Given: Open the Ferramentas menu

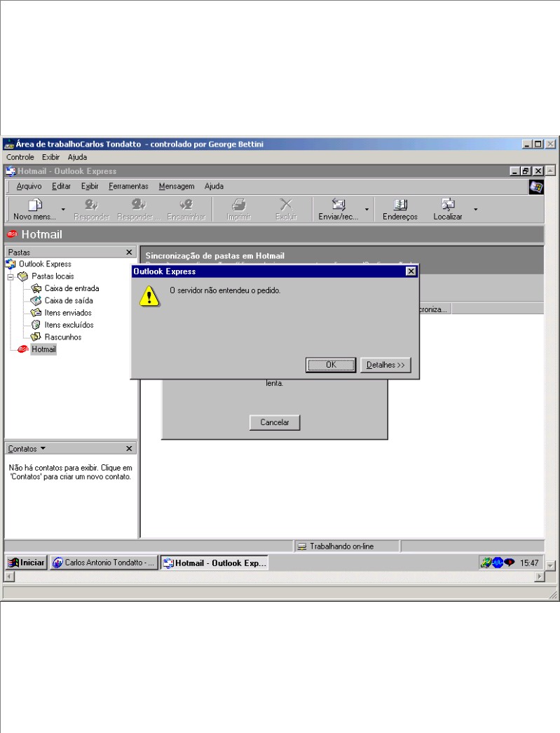Looking at the screenshot, I should pyautogui.click(x=128, y=186).
